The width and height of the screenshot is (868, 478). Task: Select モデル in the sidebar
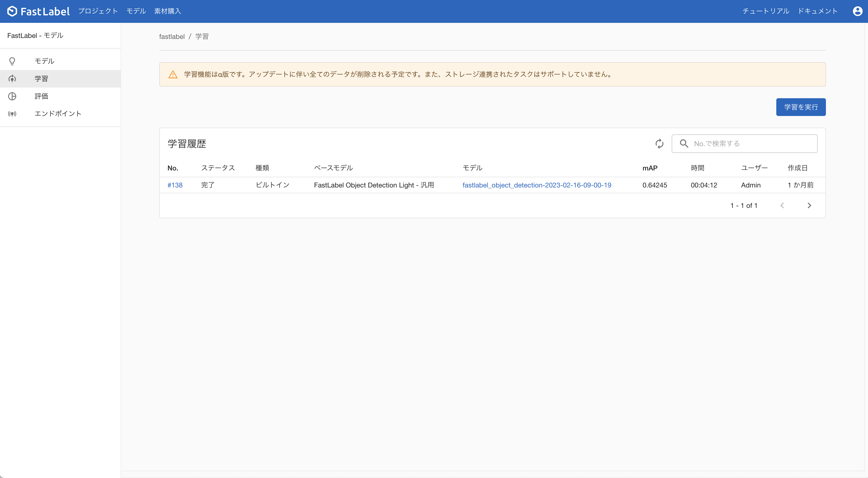[60, 61]
